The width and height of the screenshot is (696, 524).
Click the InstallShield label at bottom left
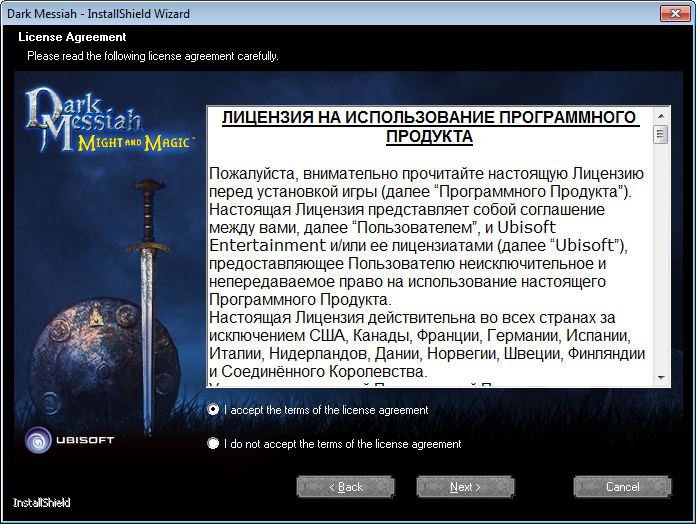pyautogui.click(x=42, y=502)
